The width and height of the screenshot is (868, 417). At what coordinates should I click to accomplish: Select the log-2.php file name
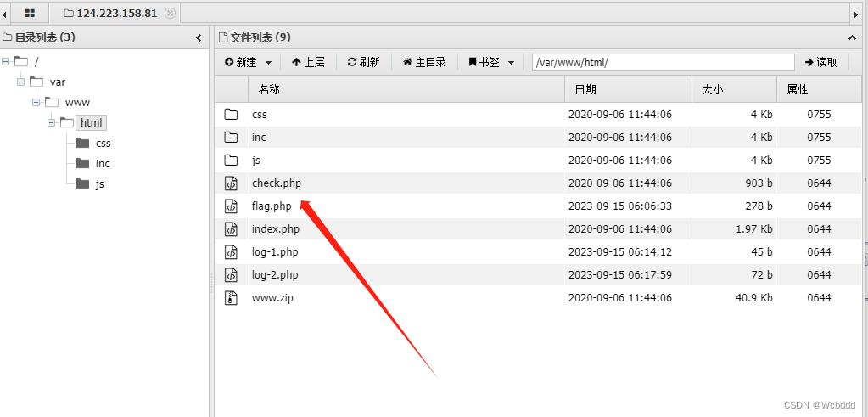tap(275, 275)
